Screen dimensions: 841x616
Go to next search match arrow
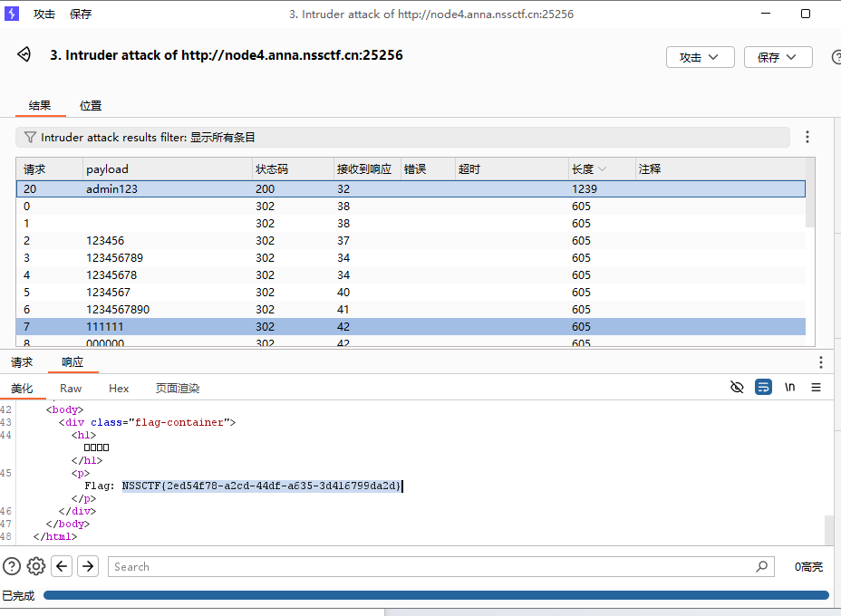point(88,566)
